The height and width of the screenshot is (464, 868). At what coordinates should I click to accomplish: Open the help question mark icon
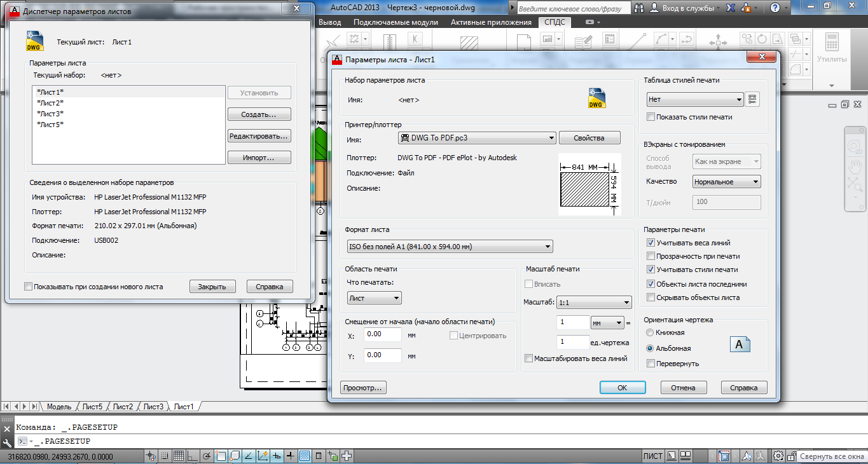pyautogui.click(x=775, y=8)
